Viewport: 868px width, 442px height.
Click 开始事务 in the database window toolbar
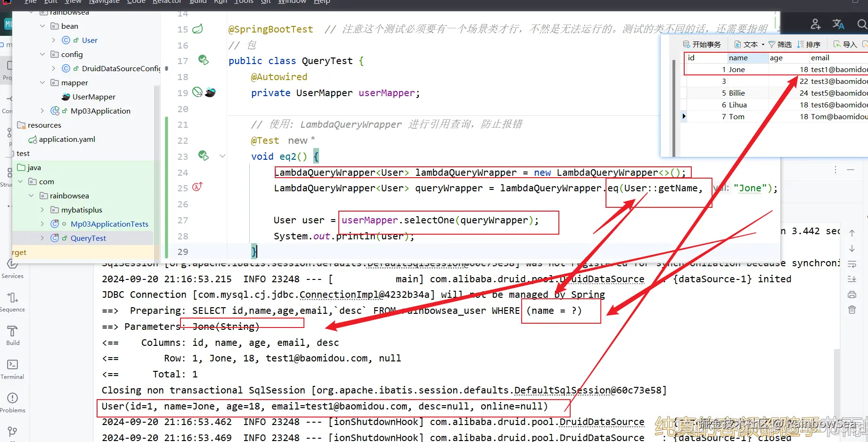tap(702, 44)
